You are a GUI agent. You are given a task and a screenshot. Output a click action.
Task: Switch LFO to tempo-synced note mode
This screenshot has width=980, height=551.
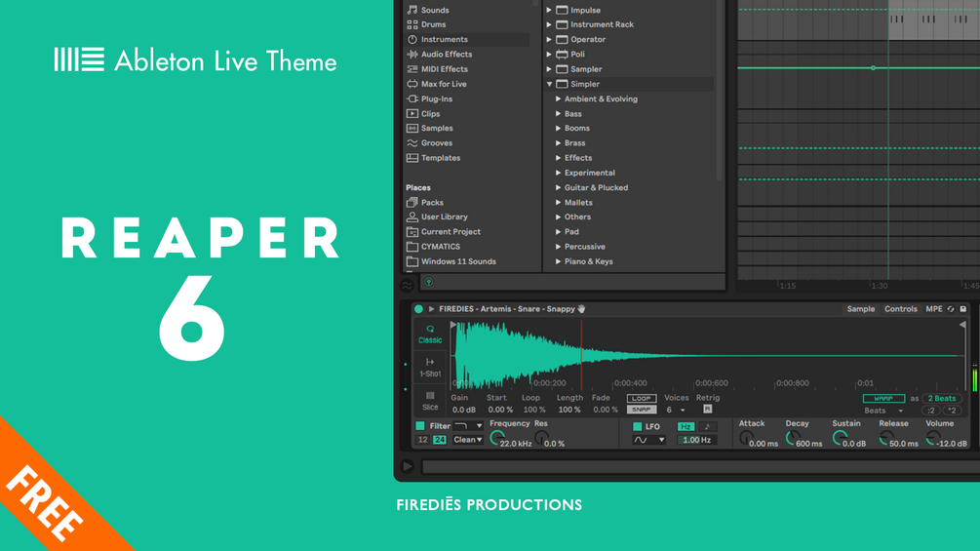(x=708, y=427)
